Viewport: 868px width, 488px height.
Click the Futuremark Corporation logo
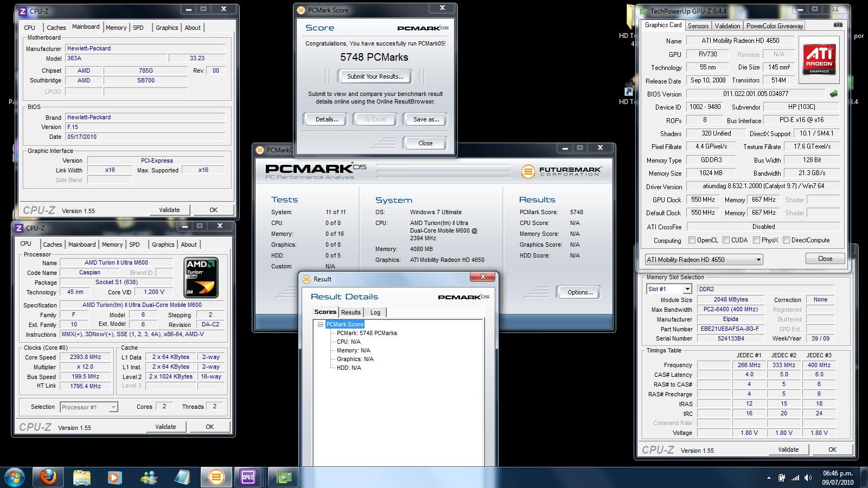point(561,171)
